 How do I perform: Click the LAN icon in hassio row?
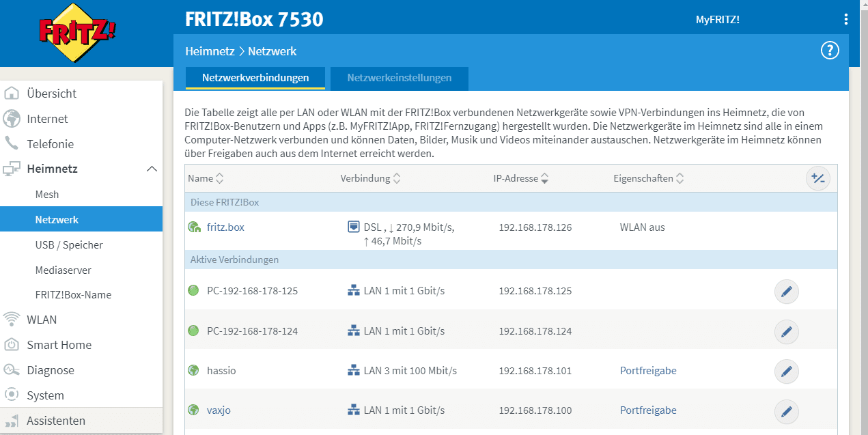[x=353, y=371]
